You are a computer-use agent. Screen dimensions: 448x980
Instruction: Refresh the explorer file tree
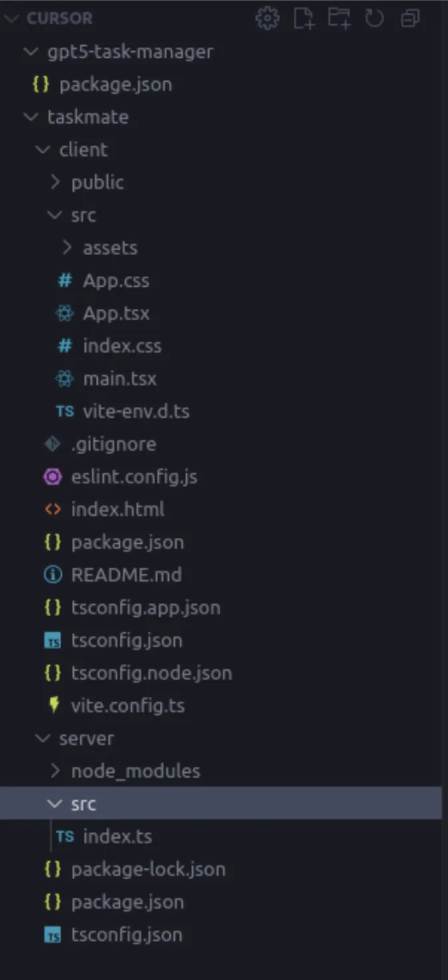point(374,19)
